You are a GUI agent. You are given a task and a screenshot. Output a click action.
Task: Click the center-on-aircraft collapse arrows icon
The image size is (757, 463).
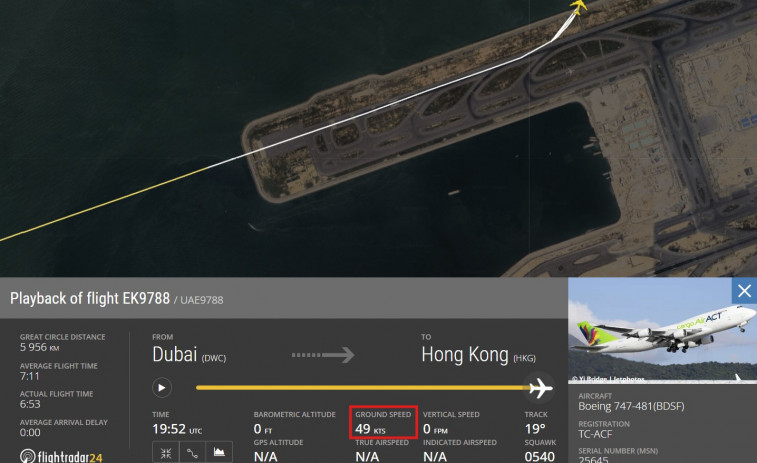click(x=166, y=453)
